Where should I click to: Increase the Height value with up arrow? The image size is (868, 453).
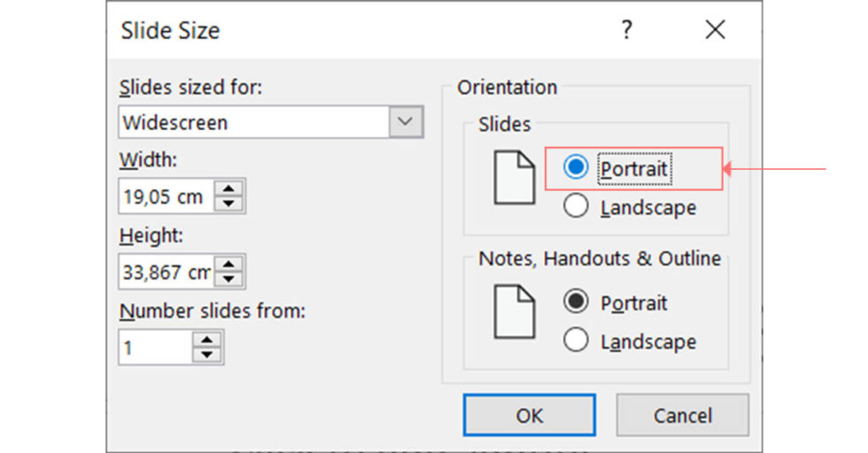pyautogui.click(x=229, y=265)
